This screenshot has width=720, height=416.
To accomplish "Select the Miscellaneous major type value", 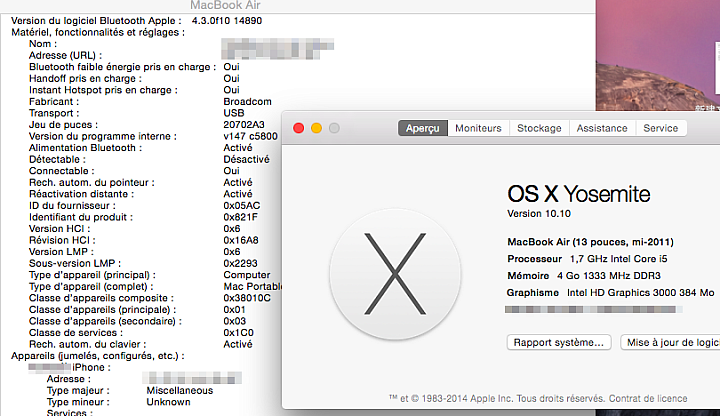I will [x=180, y=391].
